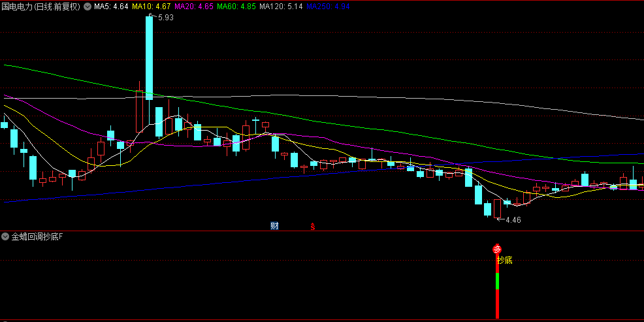Select the tall cyan candlestick peaking at 5.93
The height and width of the screenshot is (322, 644).
[149, 57]
